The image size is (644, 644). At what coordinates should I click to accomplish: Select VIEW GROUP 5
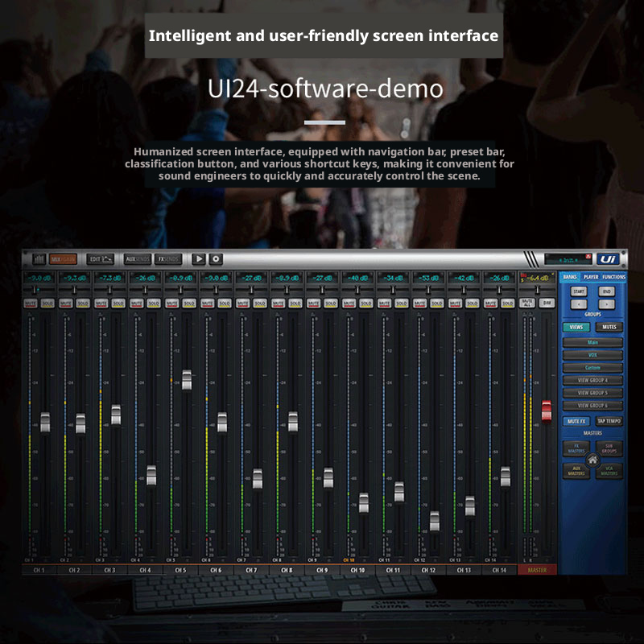pos(592,393)
